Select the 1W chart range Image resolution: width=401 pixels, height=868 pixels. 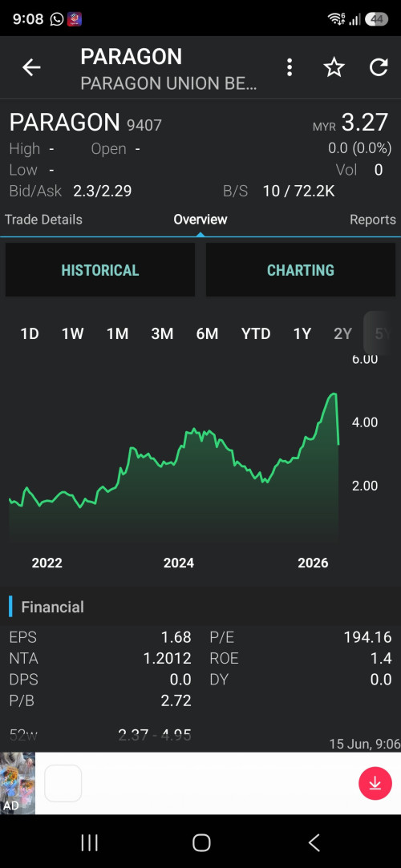72,333
